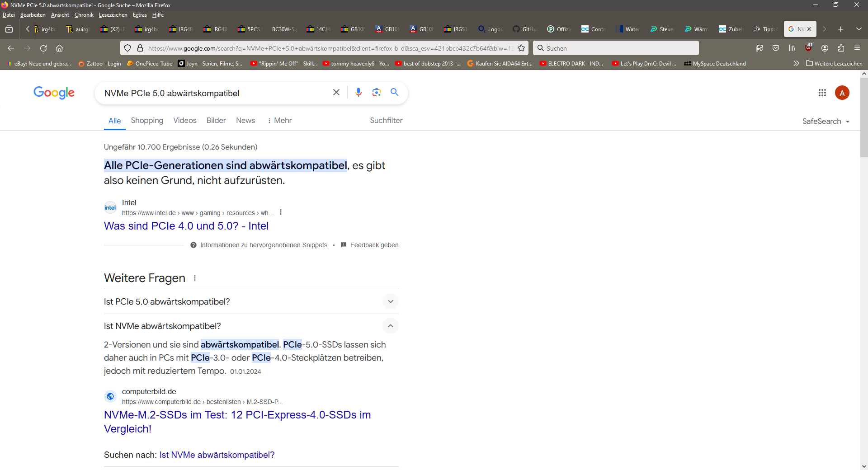Show site security info via the padlock icon

tap(140, 48)
